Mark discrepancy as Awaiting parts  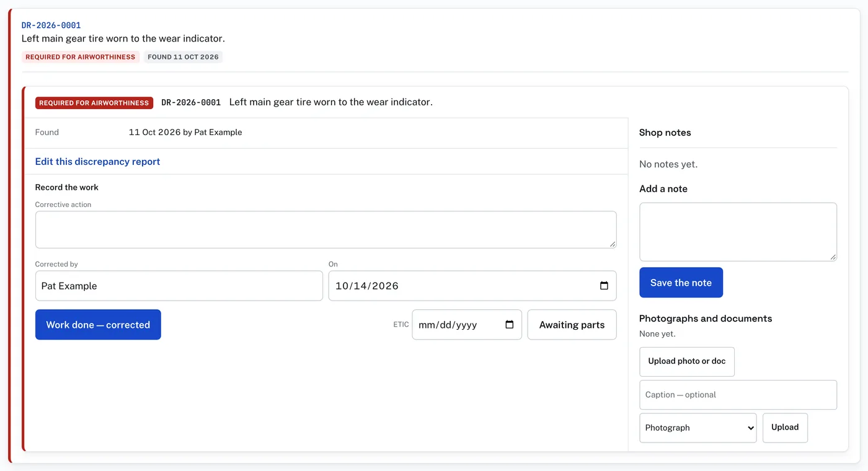[572, 325]
